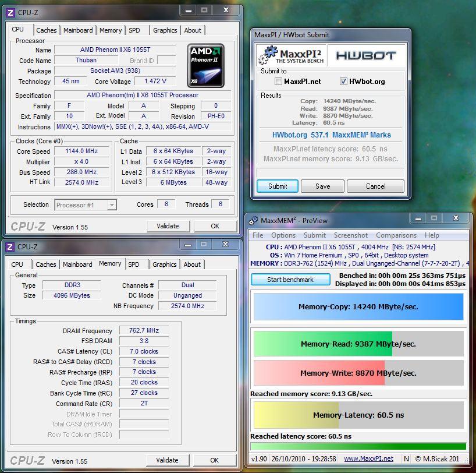476x473 pixels.
Task: Close the top CPU-Z window
Action: (x=226, y=10)
